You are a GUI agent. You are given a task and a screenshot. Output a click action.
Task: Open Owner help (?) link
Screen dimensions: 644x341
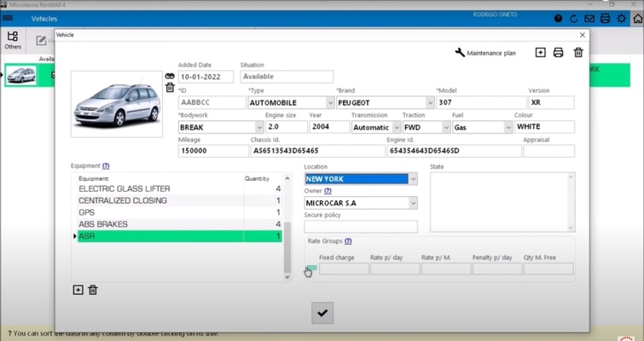pyautogui.click(x=328, y=191)
